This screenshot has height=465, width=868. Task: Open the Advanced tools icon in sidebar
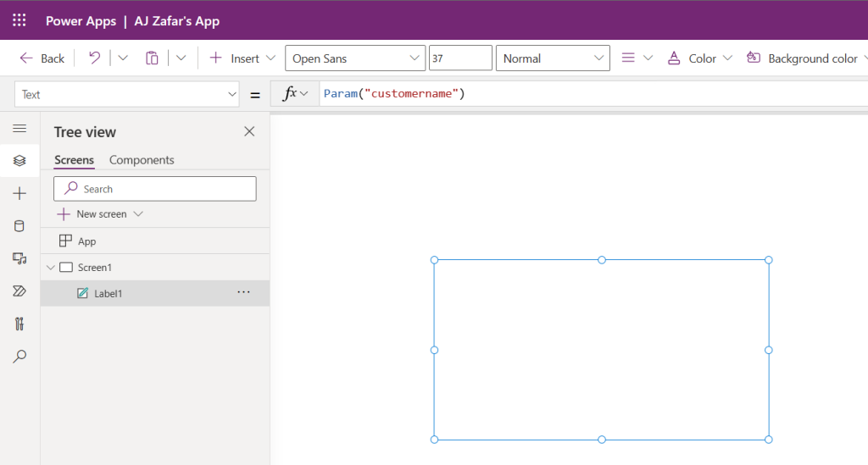tap(19, 324)
